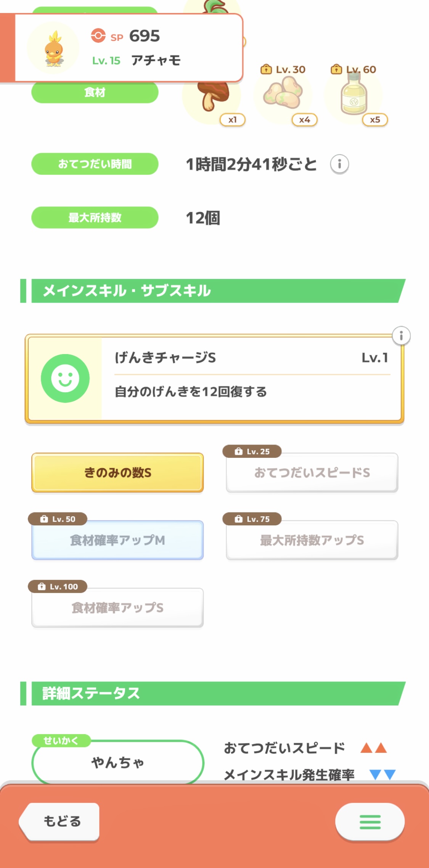
Task: Open the hamburger menu button
Action: (x=370, y=822)
